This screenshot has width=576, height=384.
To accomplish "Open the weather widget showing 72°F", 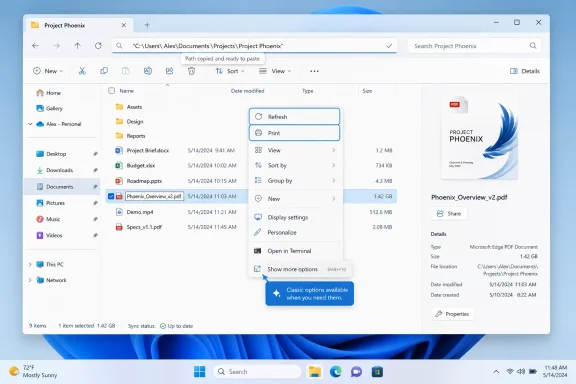I will [x=33, y=372].
